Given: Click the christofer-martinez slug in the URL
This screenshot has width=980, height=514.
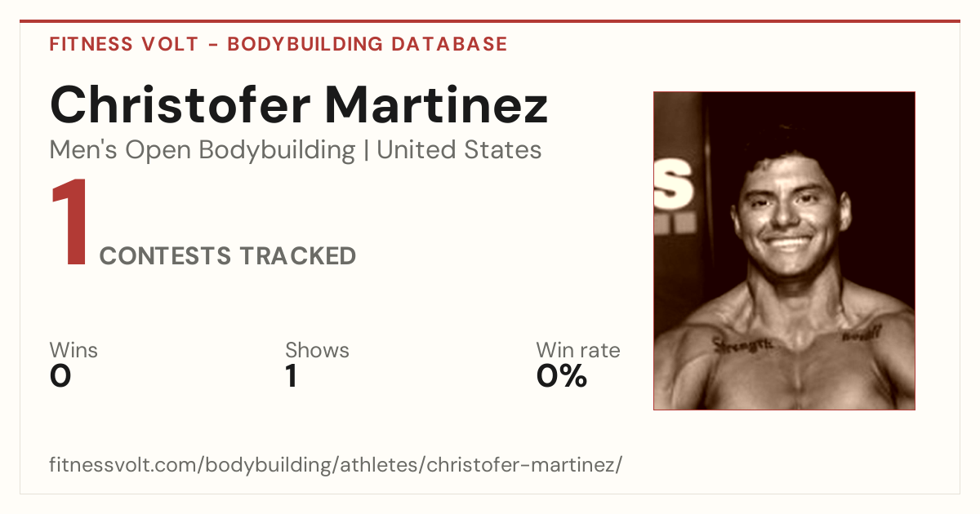Looking at the screenshot, I should [522, 465].
